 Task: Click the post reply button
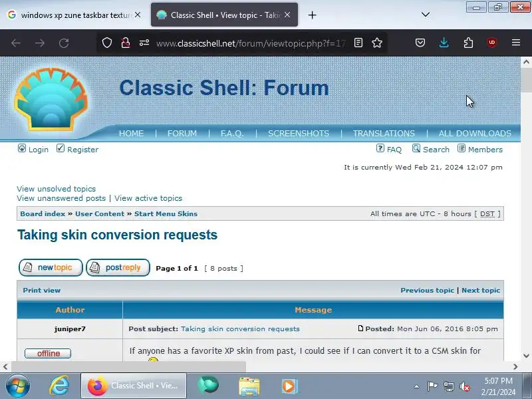tap(118, 268)
